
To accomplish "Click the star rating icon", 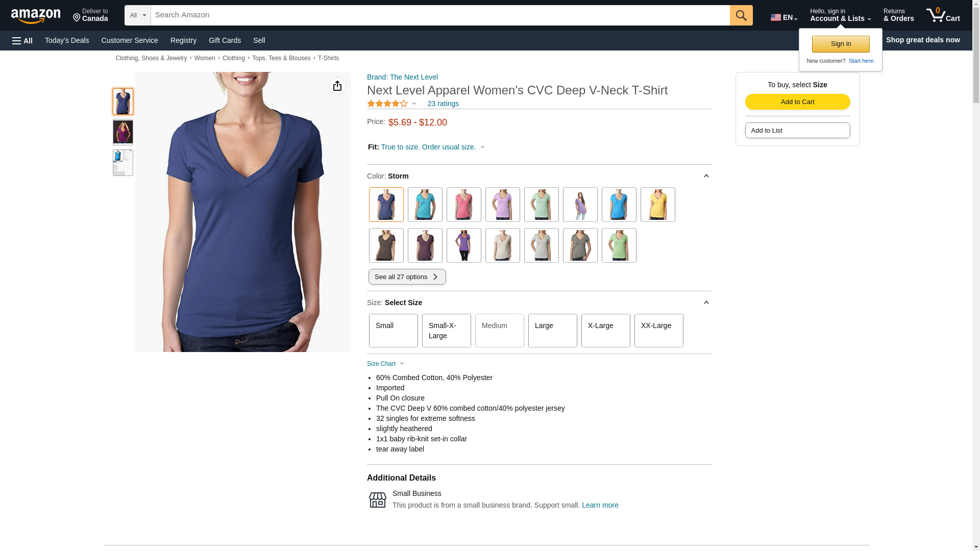I will coord(387,104).
